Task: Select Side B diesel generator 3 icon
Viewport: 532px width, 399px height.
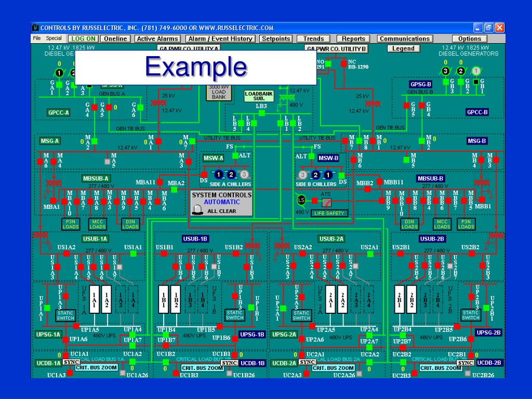Action: coord(445,71)
